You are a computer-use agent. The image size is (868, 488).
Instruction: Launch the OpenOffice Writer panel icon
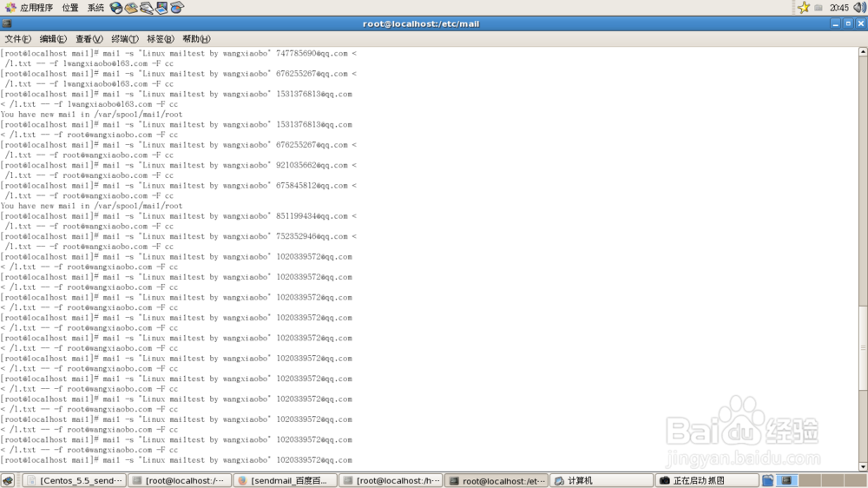tap(146, 8)
